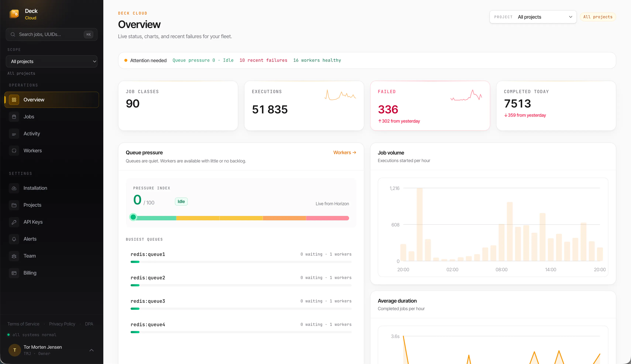The height and width of the screenshot is (364, 631).
Task: Click the Executions sparkline chart
Action: pos(340,95)
